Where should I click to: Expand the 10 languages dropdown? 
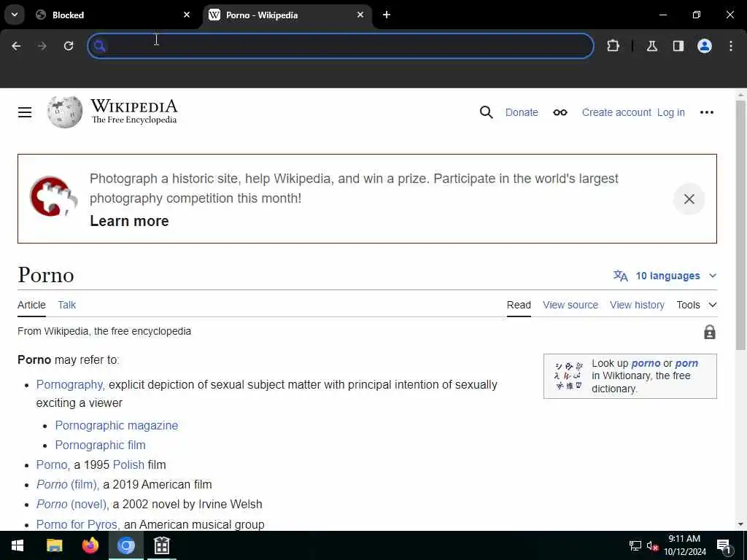tap(665, 276)
